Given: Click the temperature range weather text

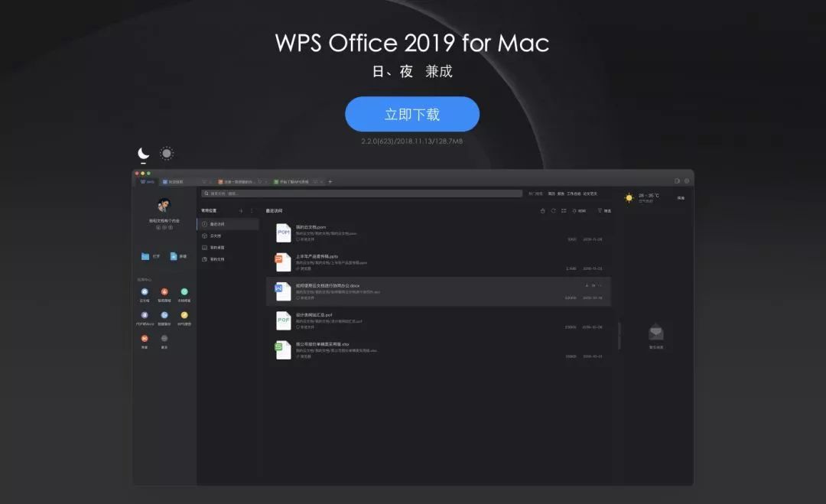Looking at the screenshot, I should [649, 195].
